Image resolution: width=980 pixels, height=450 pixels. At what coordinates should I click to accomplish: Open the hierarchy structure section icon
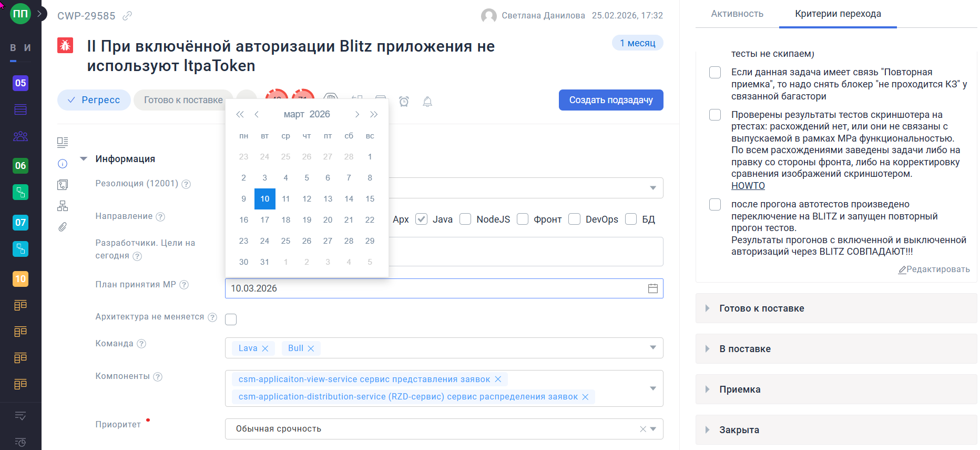[63, 206]
